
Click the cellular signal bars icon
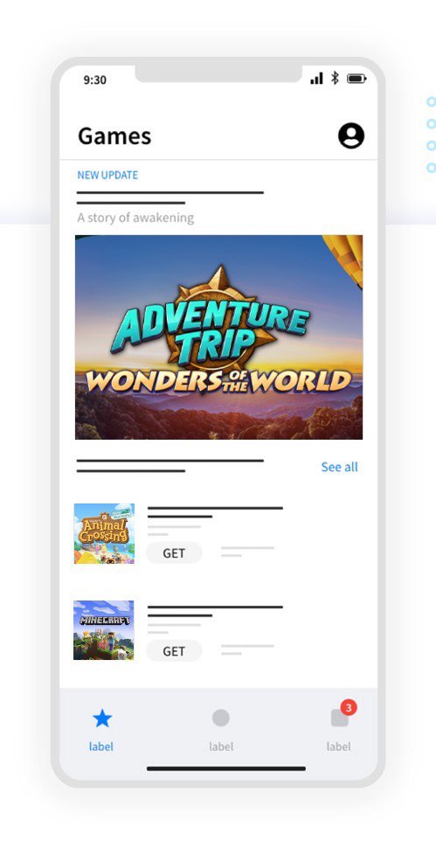(x=316, y=79)
